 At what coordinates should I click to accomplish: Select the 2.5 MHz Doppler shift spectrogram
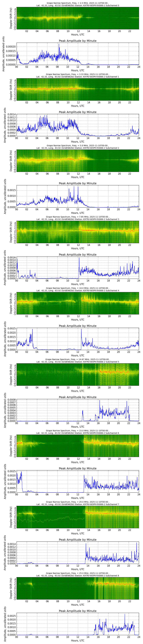[x=78, y=18]
